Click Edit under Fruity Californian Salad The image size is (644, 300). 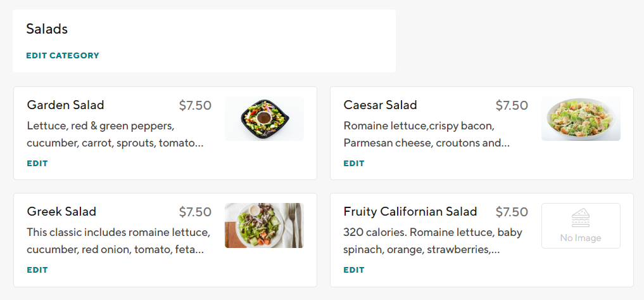coord(354,270)
